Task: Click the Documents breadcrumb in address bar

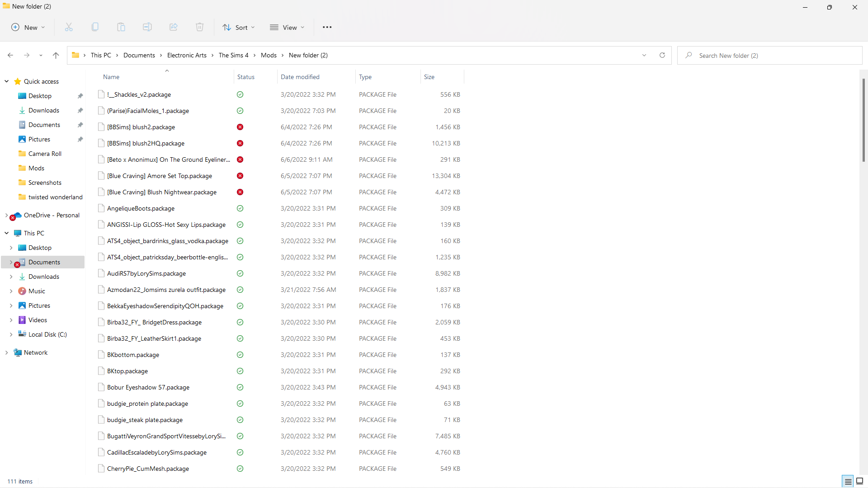Action: [x=139, y=55]
